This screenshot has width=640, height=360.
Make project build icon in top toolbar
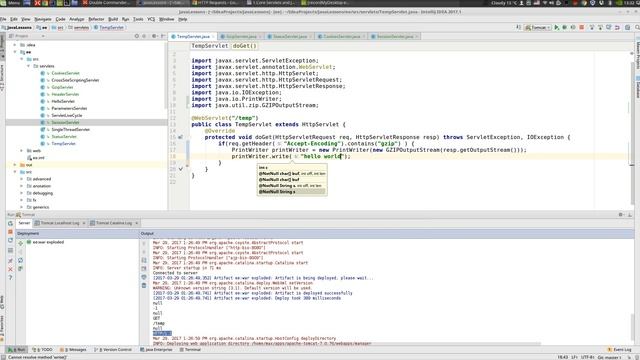(518, 27)
